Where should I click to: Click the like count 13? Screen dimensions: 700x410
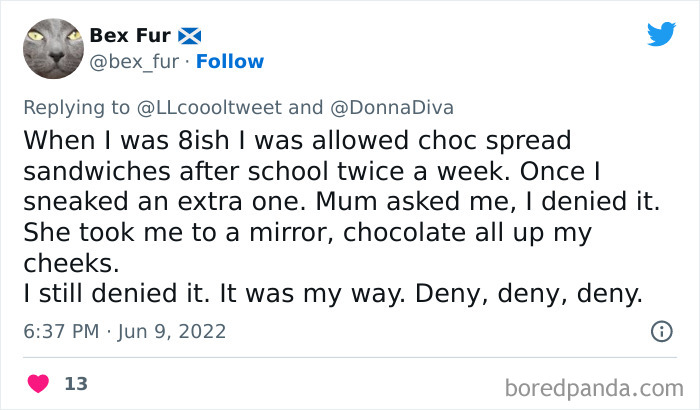tap(75, 383)
